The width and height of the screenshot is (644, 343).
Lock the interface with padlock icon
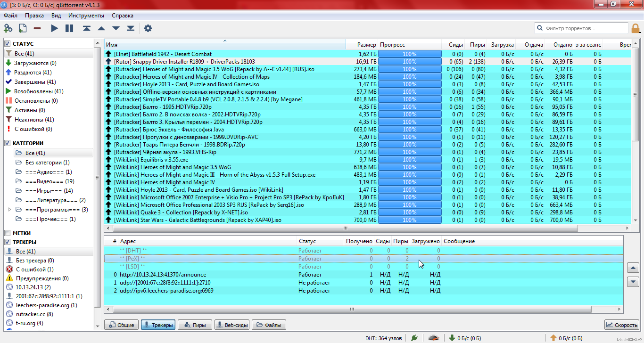coord(636,28)
